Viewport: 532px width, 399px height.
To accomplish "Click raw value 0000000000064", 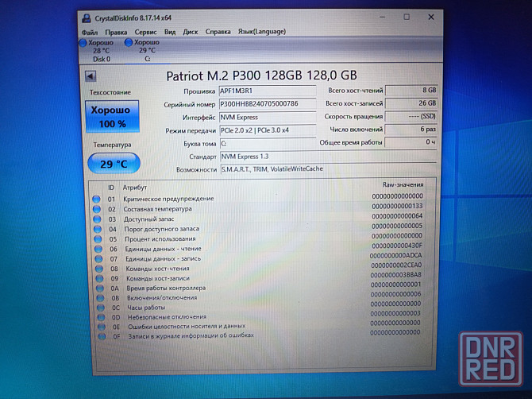I will (397, 216).
